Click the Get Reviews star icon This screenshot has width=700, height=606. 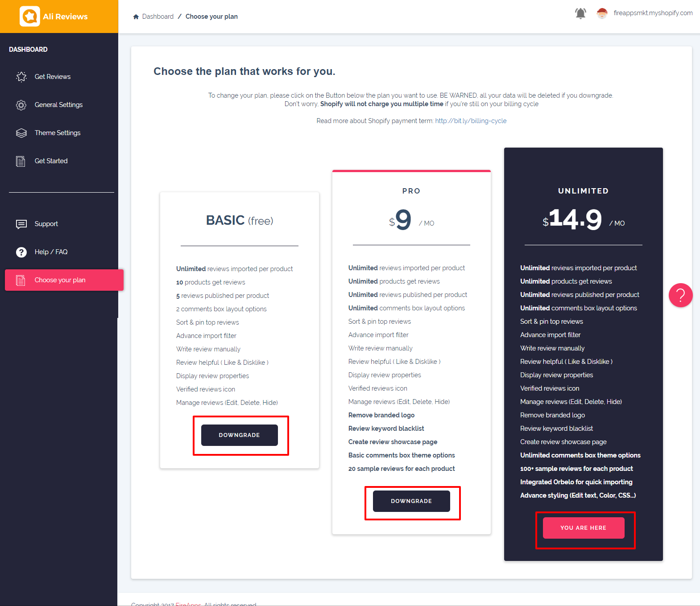pyautogui.click(x=21, y=77)
